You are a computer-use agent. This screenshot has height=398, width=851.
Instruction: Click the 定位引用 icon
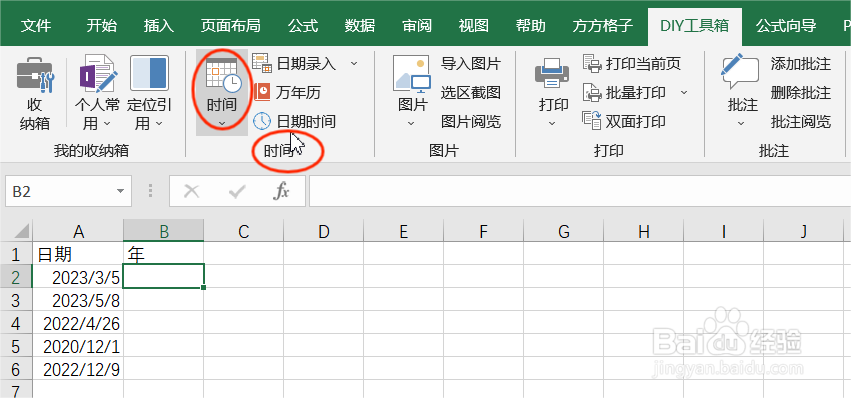pos(149,73)
